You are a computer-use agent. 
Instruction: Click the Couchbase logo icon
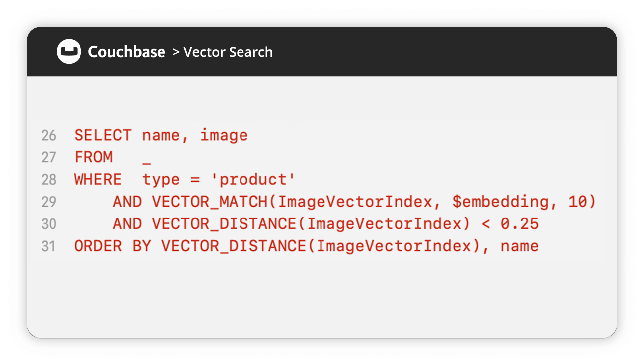pyautogui.click(x=69, y=52)
